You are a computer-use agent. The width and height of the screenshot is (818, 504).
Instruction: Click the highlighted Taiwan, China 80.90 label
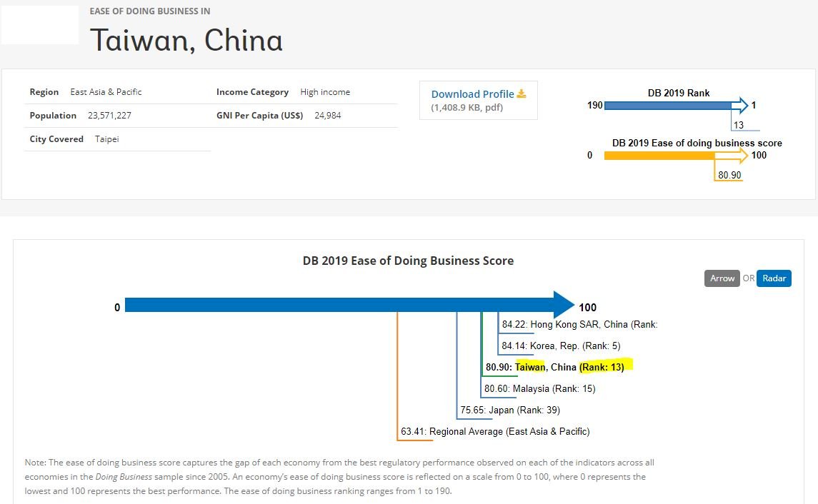pos(554,367)
